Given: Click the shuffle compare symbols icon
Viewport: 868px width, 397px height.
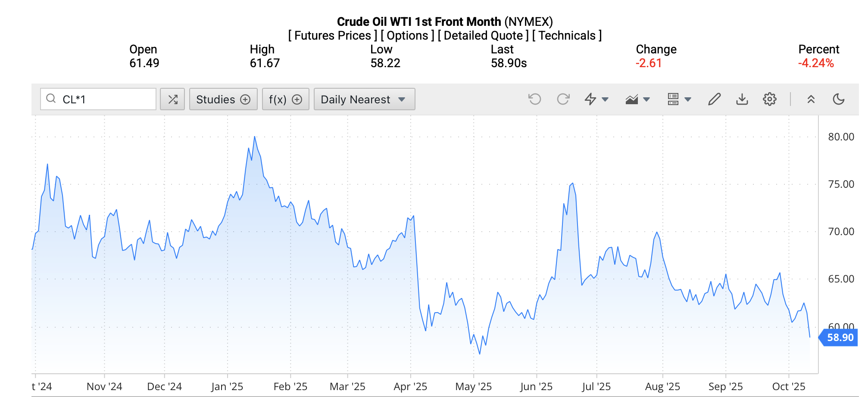Looking at the screenshot, I should coord(172,99).
